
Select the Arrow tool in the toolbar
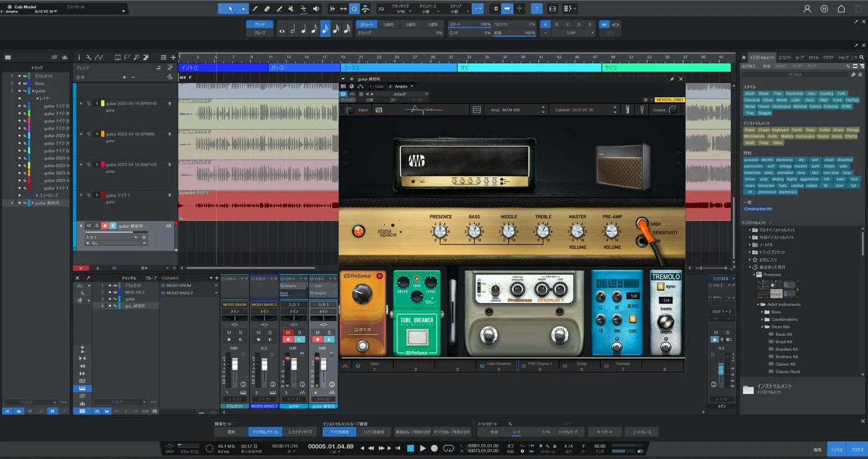click(x=230, y=9)
